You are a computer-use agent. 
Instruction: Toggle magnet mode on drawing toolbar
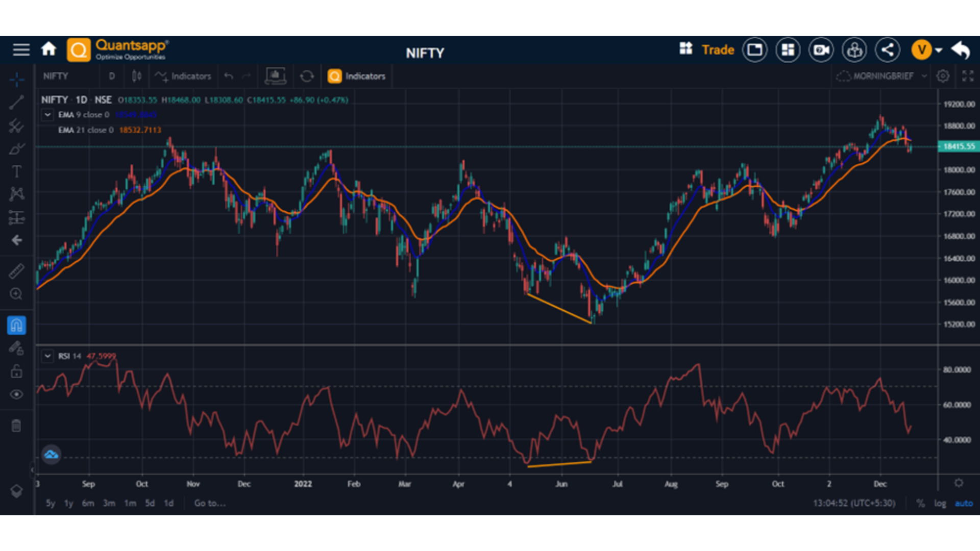click(x=16, y=325)
